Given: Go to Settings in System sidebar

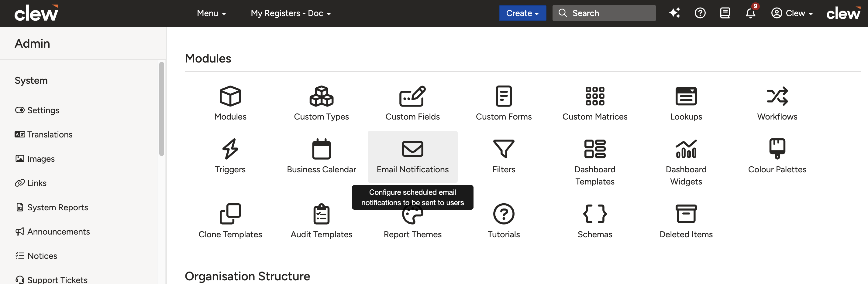Looking at the screenshot, I should (37, 110).
